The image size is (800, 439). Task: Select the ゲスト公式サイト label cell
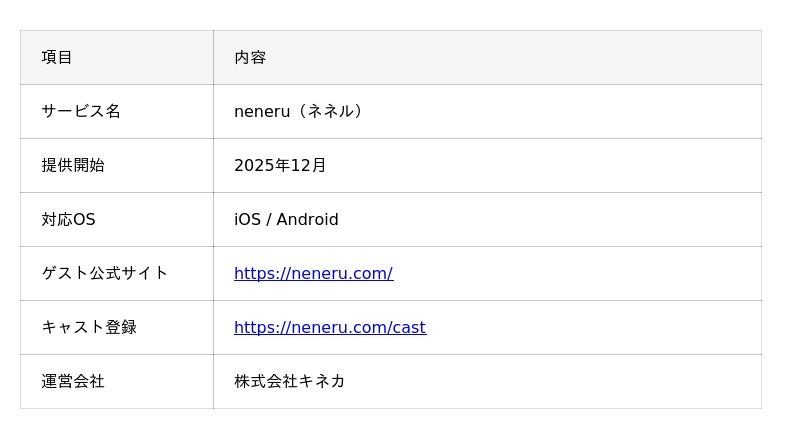pos(117,274)
